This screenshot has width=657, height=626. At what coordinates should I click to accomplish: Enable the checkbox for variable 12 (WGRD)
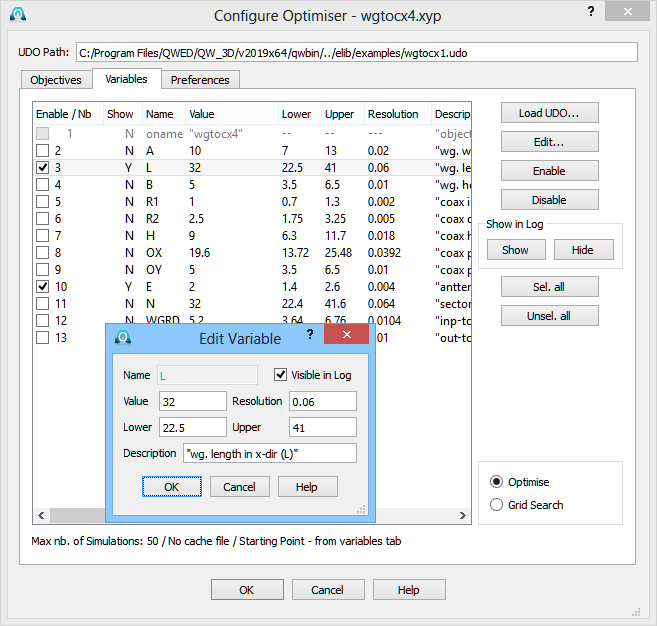pyautogui.click(x=42, y=321)
